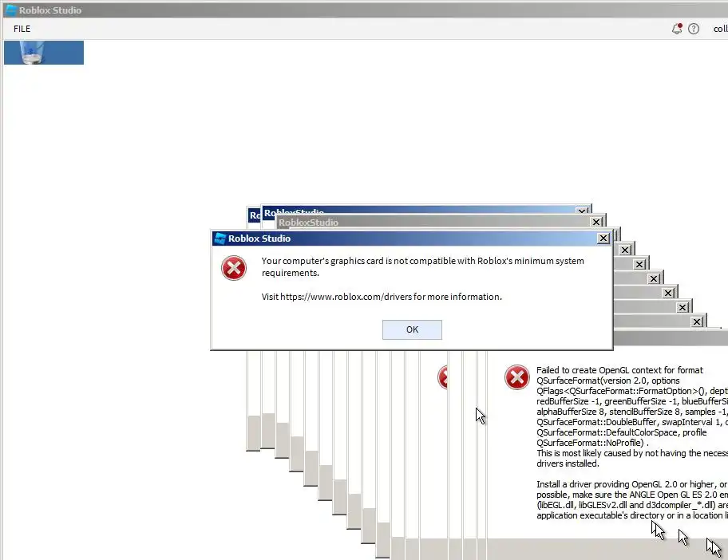Click the 'graphics card is not compatible' message

(422, 266)
